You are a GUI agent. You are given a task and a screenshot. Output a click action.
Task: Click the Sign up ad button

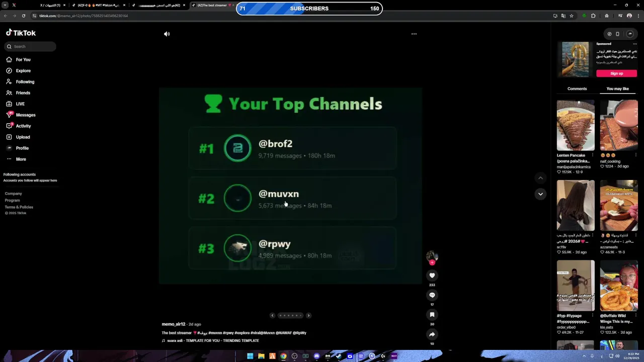pos(617,73)
